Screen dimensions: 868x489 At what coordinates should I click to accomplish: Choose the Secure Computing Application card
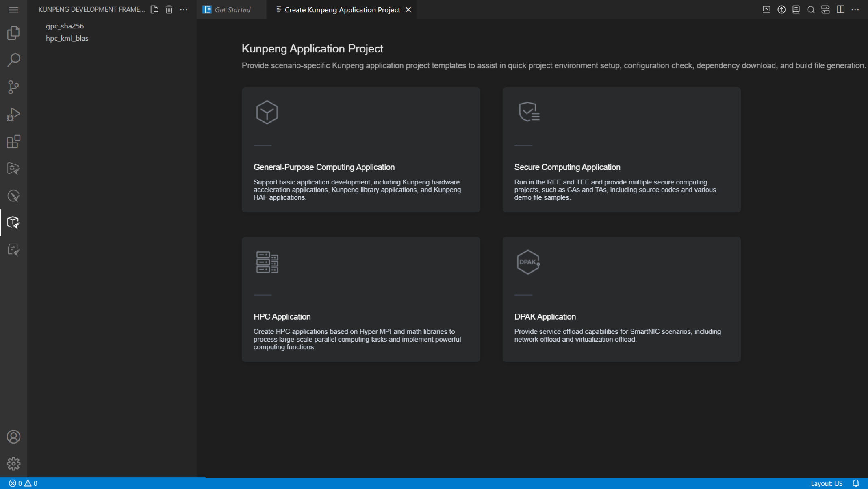pyautogui.click(x=621, y=150)
